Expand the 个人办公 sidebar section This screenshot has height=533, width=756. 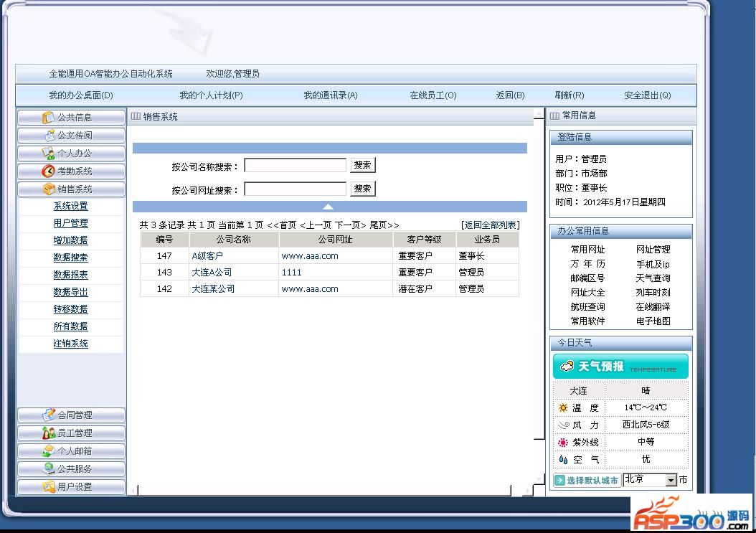pyautogui.click(x=71, y=154)
